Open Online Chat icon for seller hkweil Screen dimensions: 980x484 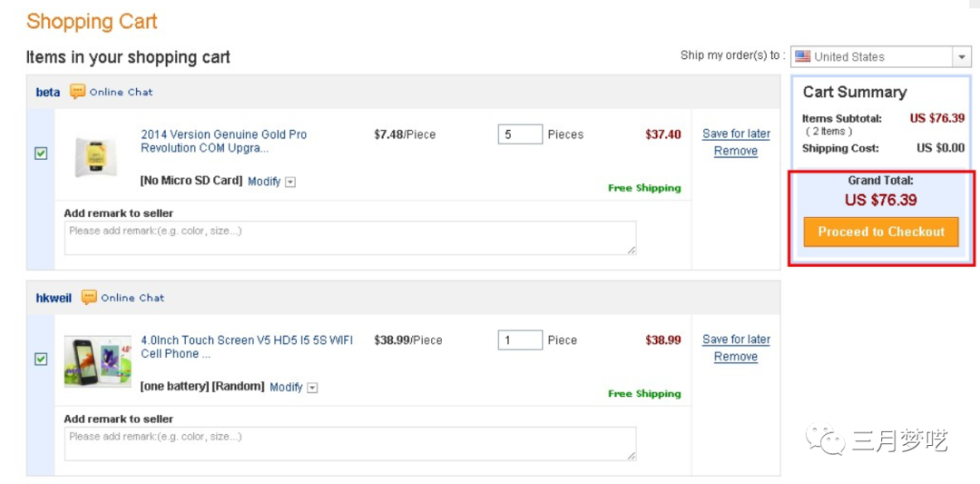[89, 297]
